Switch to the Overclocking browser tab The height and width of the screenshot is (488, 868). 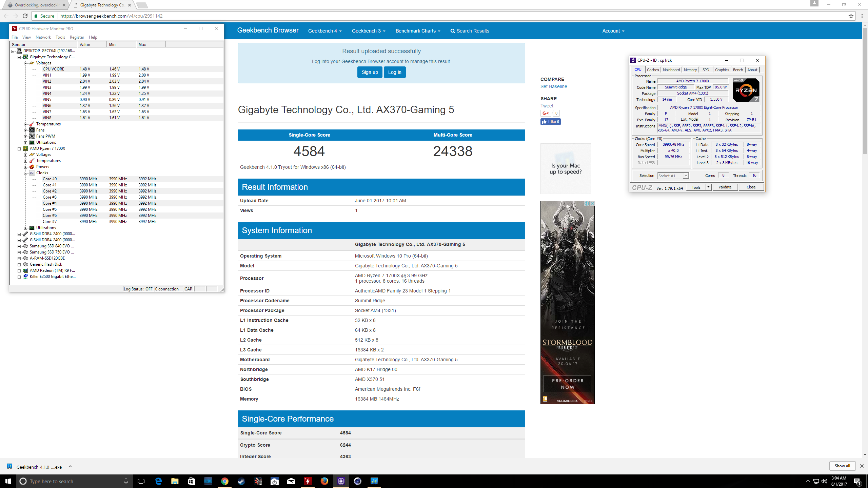tap(37, 5)
